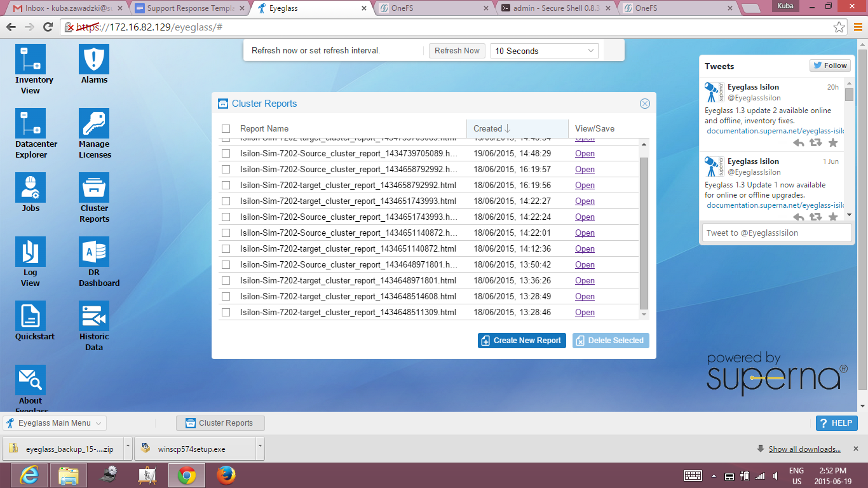Select Cluster Reports in bottom window bar

pos(220,423)
